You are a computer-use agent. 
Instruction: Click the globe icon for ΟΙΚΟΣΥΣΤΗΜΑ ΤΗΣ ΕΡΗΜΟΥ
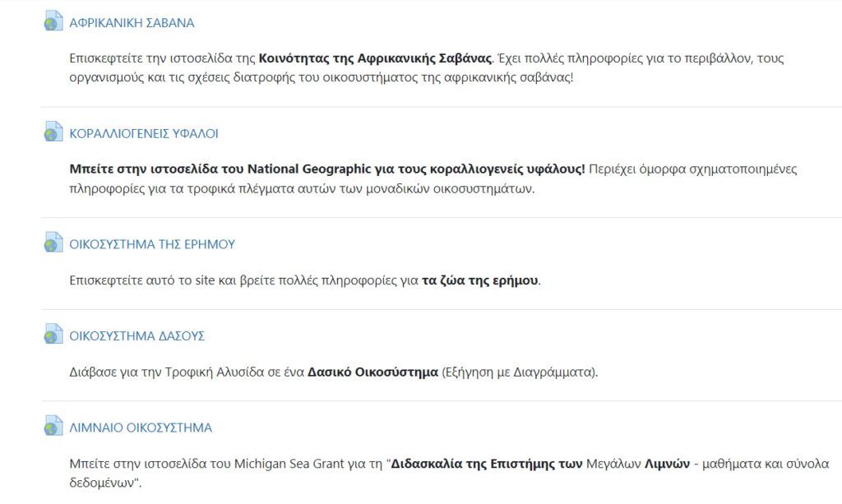click(x=53, y=243)
